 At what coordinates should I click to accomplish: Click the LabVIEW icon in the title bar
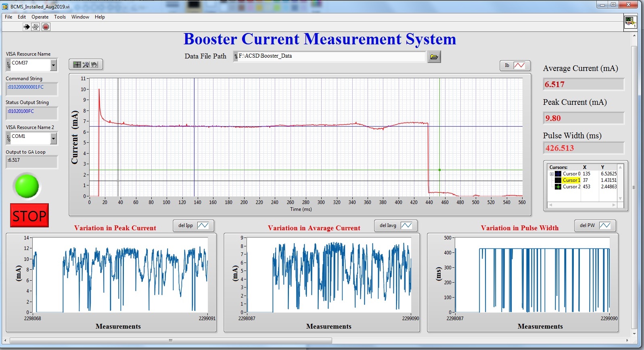point(5,6)
